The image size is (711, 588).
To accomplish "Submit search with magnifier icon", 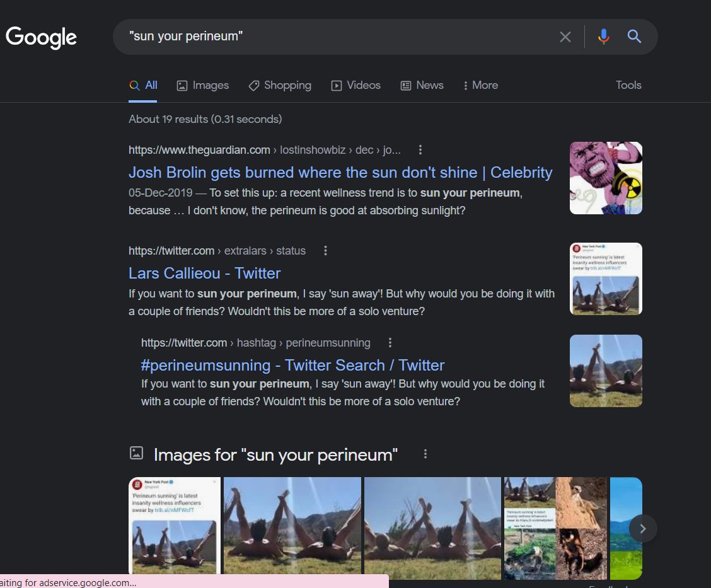I will [634, 37].
